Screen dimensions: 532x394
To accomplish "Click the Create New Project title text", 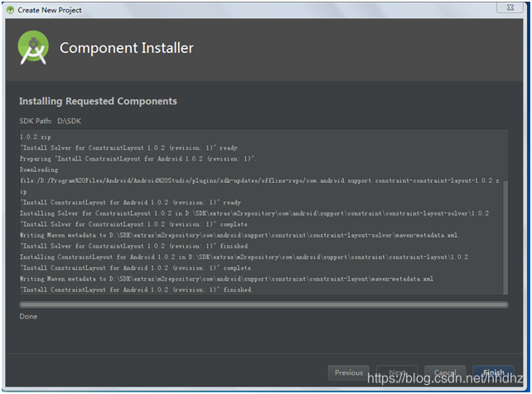I will (50, 11).
